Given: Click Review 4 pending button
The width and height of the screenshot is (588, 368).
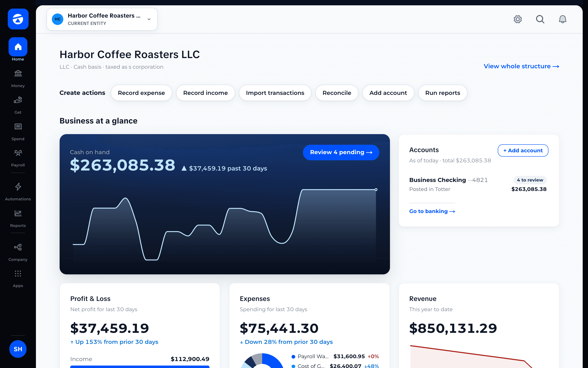Looking at the screenshot, I should click(341, 152).
